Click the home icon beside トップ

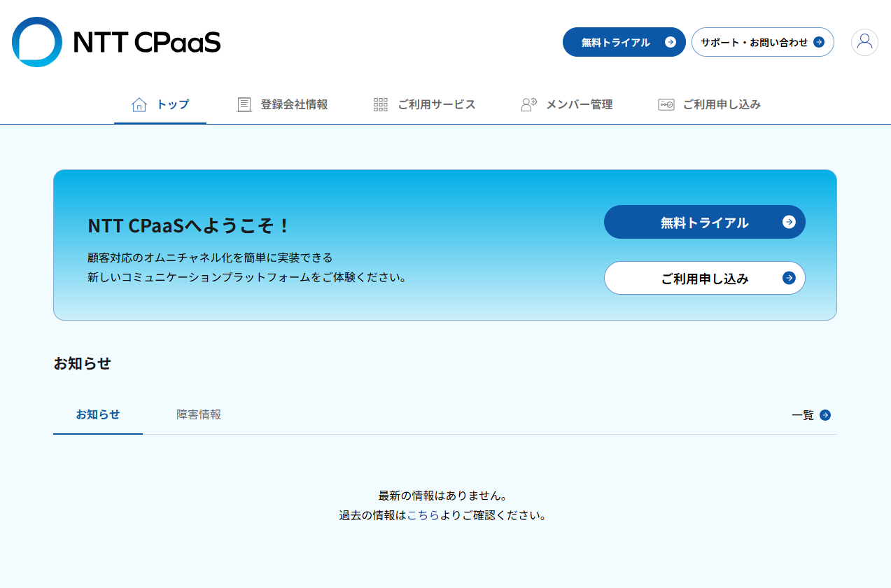click(139, 104)
